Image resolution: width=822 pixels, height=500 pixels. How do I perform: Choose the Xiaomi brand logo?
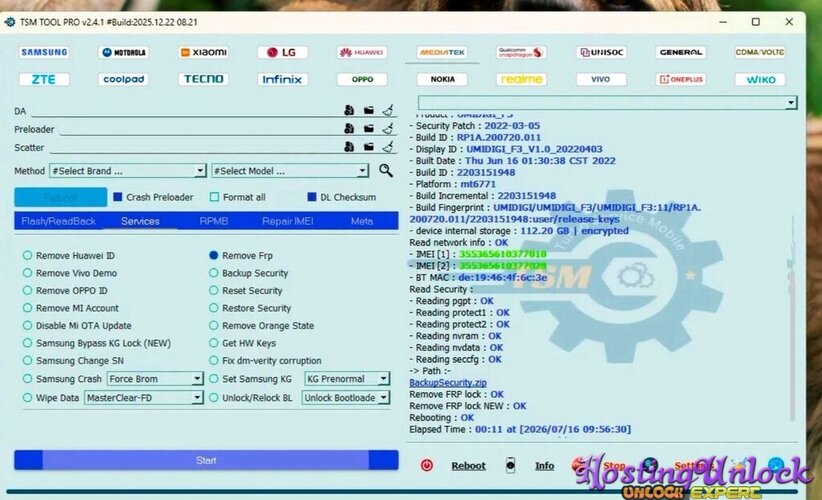tap(203, 52)
